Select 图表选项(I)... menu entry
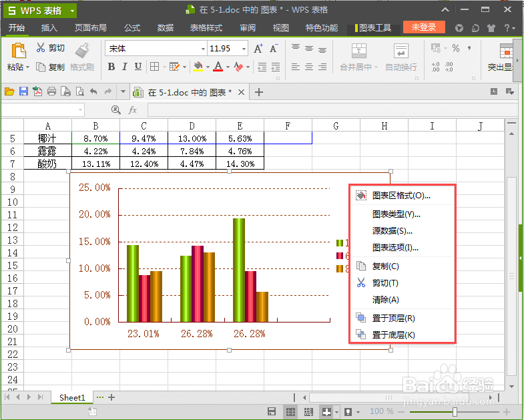 click(402, 248)
